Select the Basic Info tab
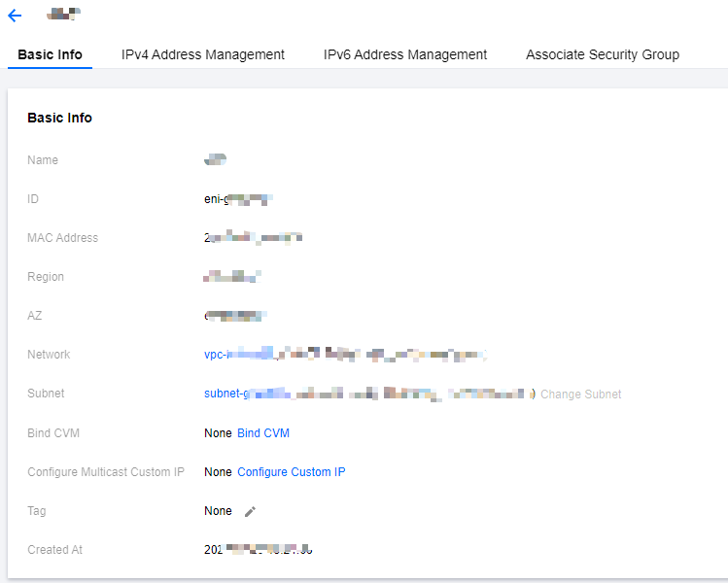 50,54
